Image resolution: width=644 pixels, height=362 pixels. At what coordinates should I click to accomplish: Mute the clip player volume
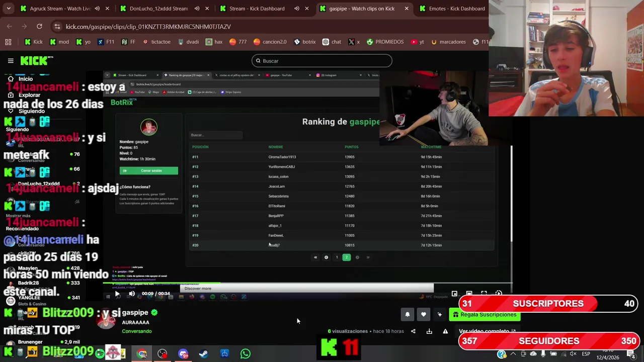tap(132, 294)
